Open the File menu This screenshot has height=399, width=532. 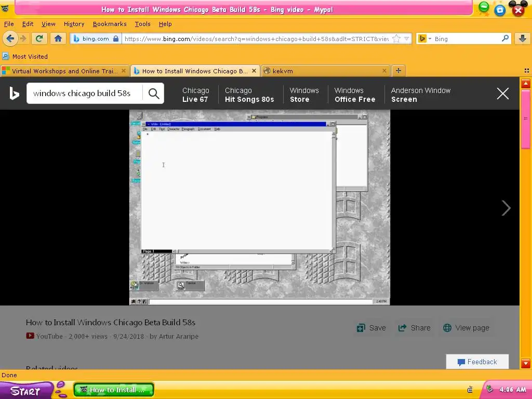9,24
